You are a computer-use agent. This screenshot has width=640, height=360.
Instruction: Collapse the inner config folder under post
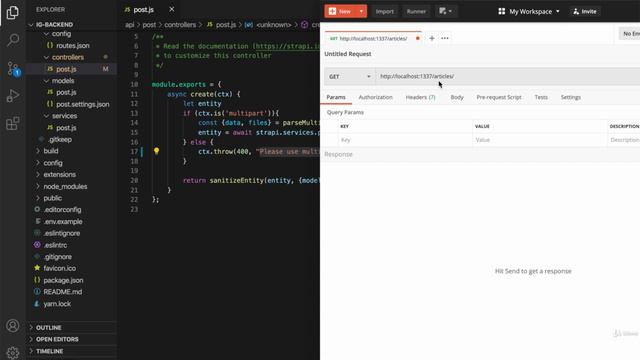pyautogui.click(x=61, y=34)
